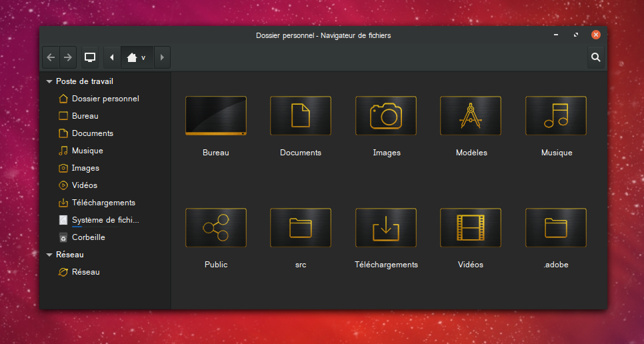Click the play icon beside sidebar Vidéos
The width and height of the screenshot is (644, 344).
[x=63, y=185]
